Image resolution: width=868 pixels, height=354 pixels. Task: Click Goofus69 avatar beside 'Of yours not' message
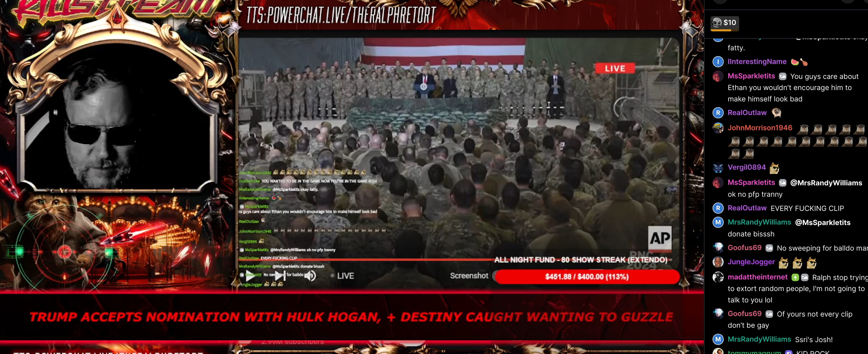(x=718, y=314)
